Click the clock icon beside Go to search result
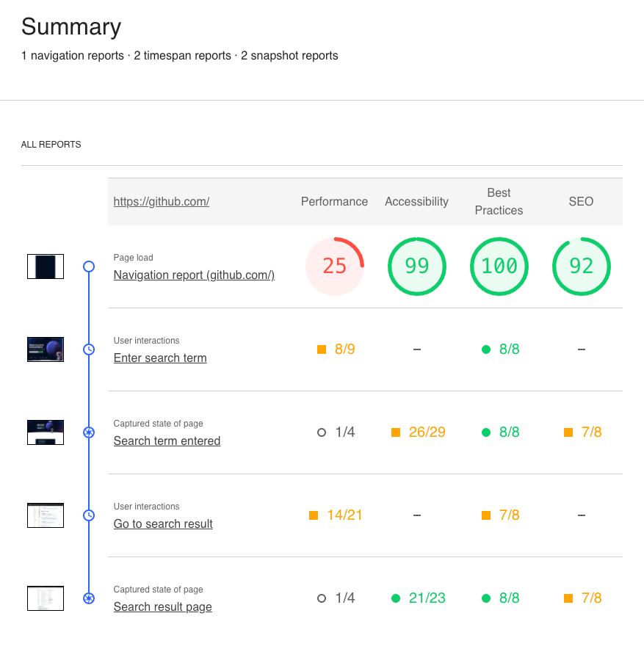This screenshot has height=649, width=644. pyautogui.click(x=88, y=515)
